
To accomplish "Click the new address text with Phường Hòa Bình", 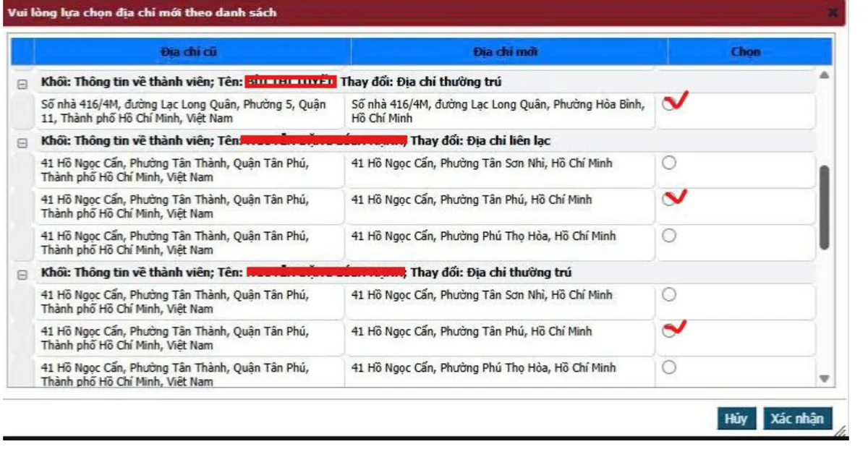I will pos(498,111).
